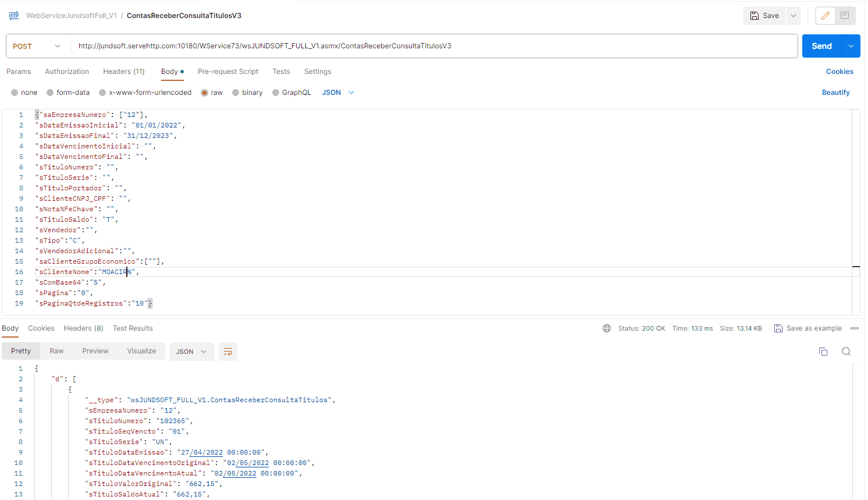Screen dimensions: 868x500
Task: Select the none body type
Action: click(x=15, y=93)
